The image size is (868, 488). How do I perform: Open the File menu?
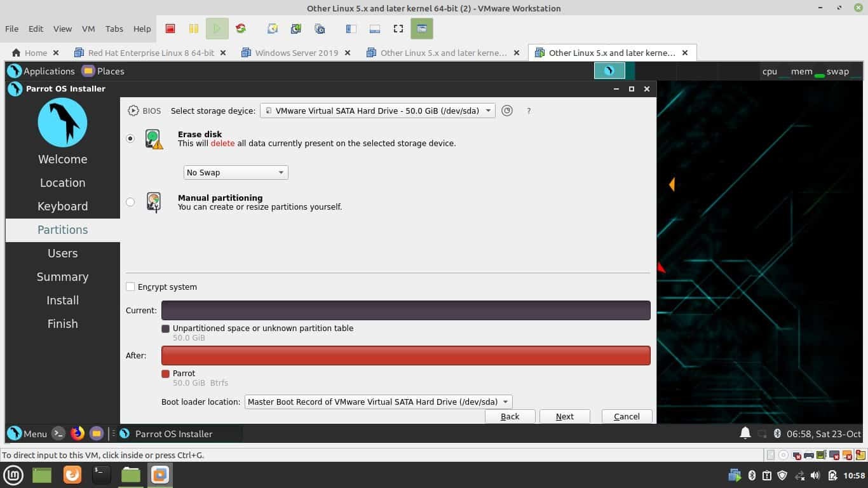pyautogui.click(x=12, y=29)
